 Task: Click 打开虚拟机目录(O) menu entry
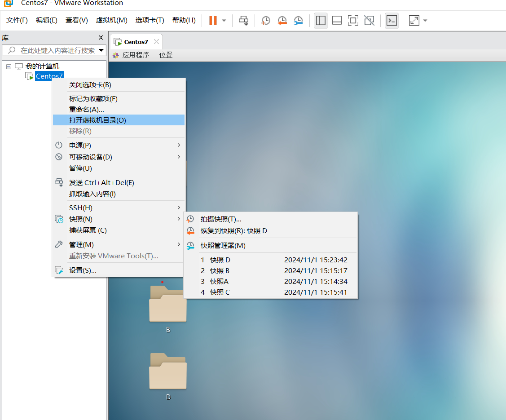119,120
